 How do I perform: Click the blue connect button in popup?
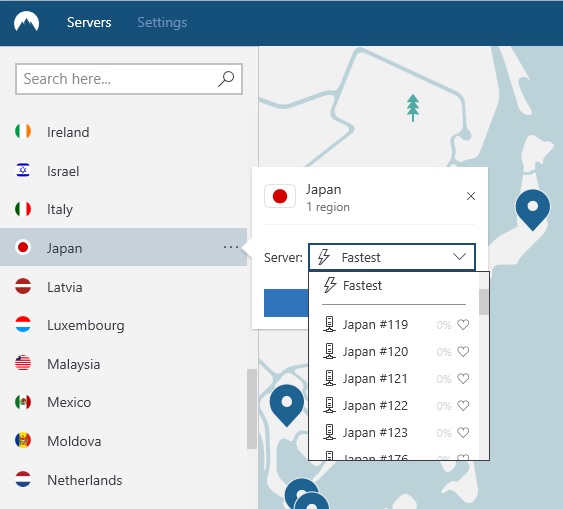(286, 303)
